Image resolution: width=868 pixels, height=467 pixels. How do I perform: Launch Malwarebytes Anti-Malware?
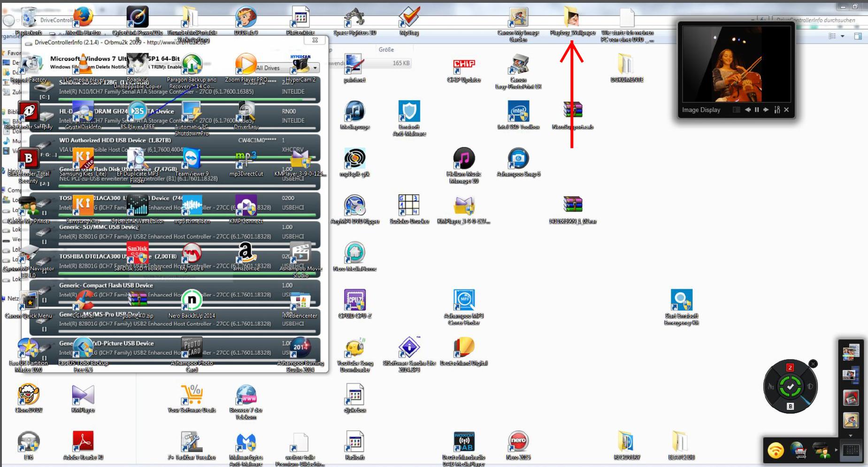tap(246, 449)
